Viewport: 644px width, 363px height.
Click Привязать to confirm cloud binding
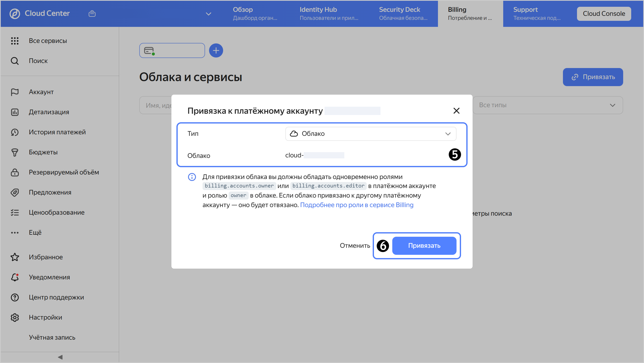coord(424,246)
